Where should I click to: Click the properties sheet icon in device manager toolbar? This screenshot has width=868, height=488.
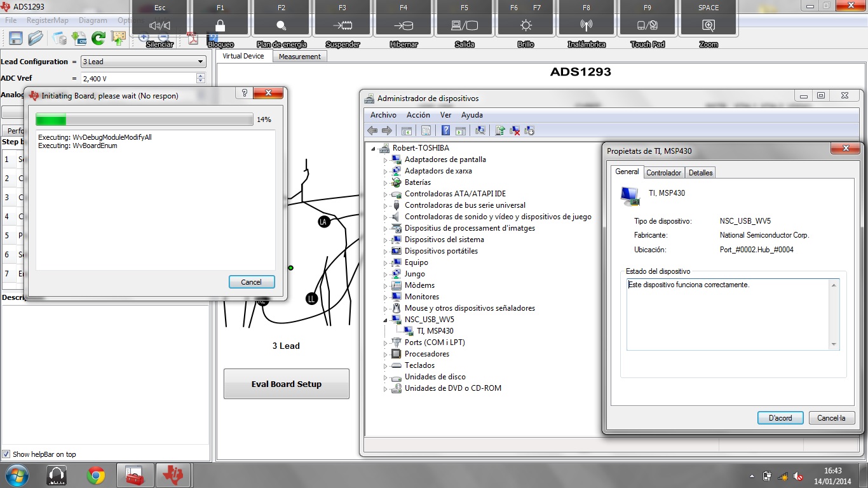pyautogui.click(x=426, y=130)
